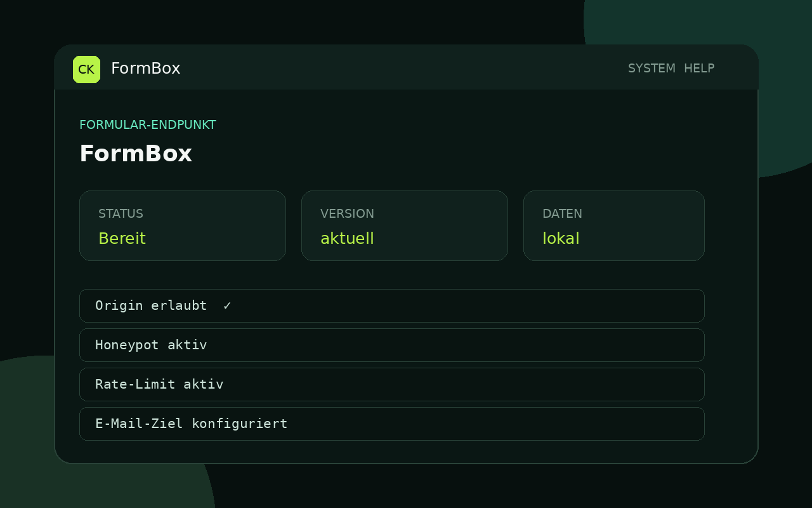Click the Honeypot aktiv row
The width and height of the screenshot is (812, 508).
[392, 345]
